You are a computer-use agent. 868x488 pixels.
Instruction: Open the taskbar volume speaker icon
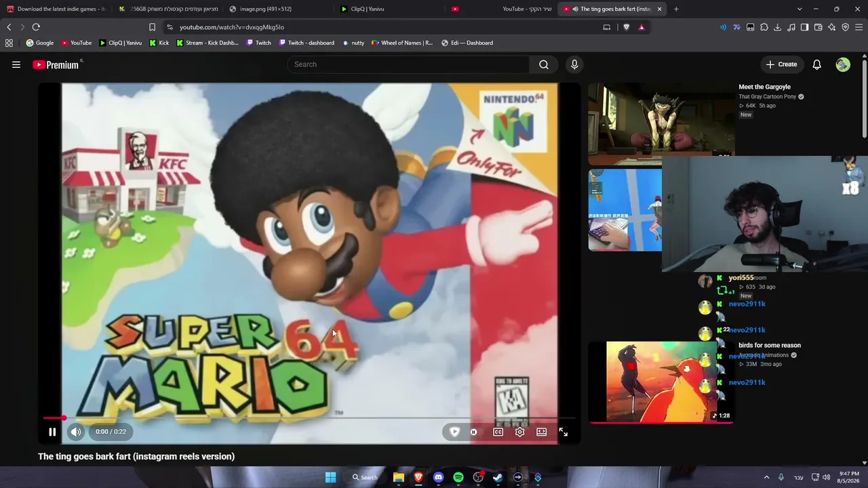point(826,477)
